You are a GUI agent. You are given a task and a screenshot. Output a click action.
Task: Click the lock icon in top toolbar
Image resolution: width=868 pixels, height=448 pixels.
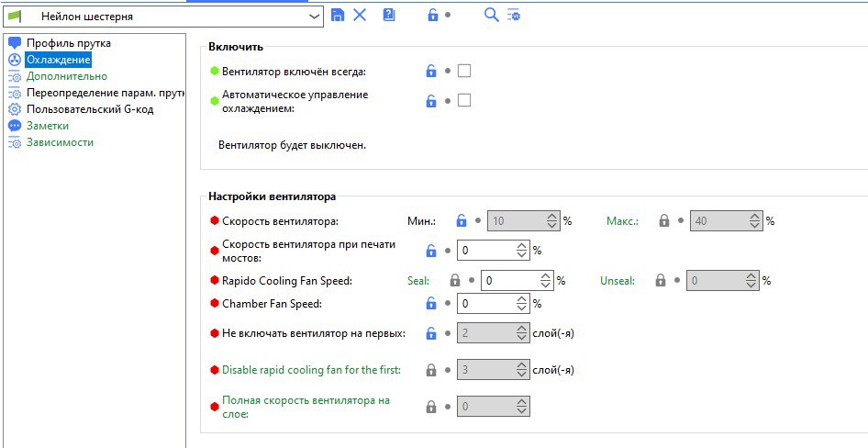[432, 15]
